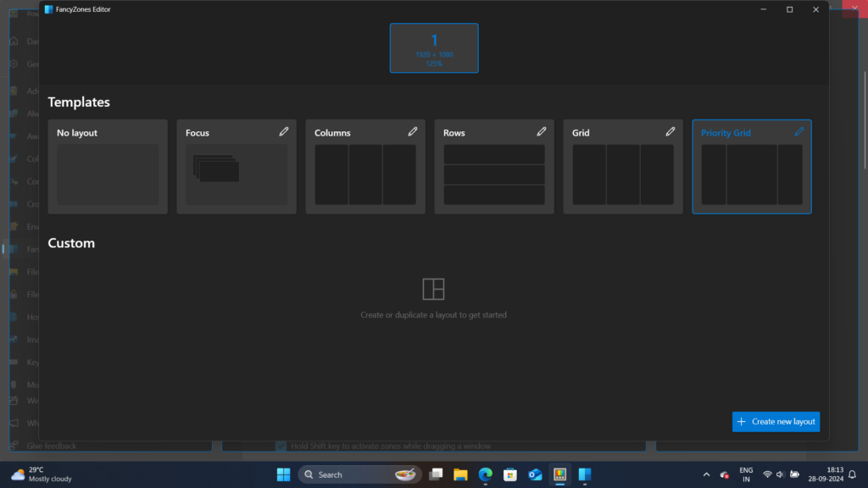Screen dimensions: 868x488
Task: Open the Windows Start menu
Action: tap(283, 474)
